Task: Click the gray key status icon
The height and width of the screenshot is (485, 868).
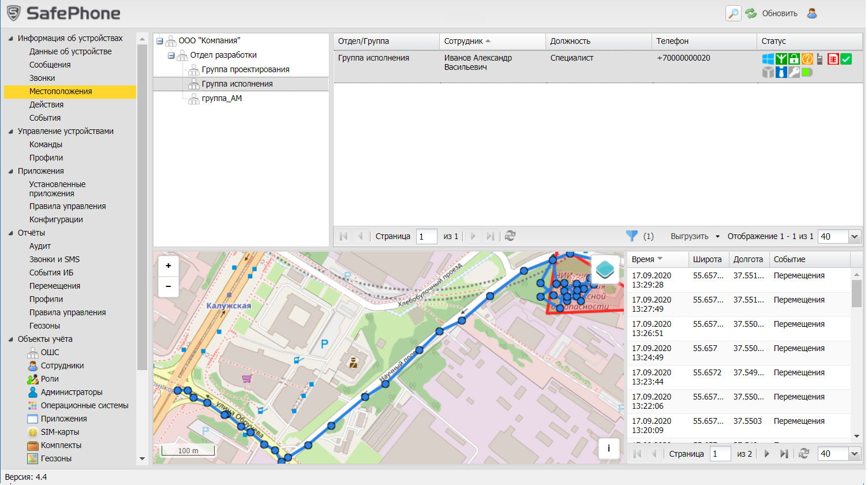Action: pyautogui.click(x=794, y=72)
